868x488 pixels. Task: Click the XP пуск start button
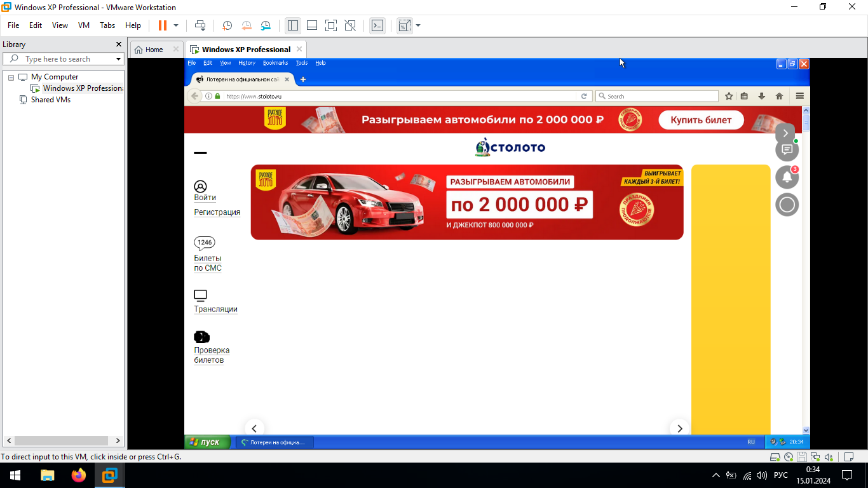pyautogui.click(x=207, y=442)
